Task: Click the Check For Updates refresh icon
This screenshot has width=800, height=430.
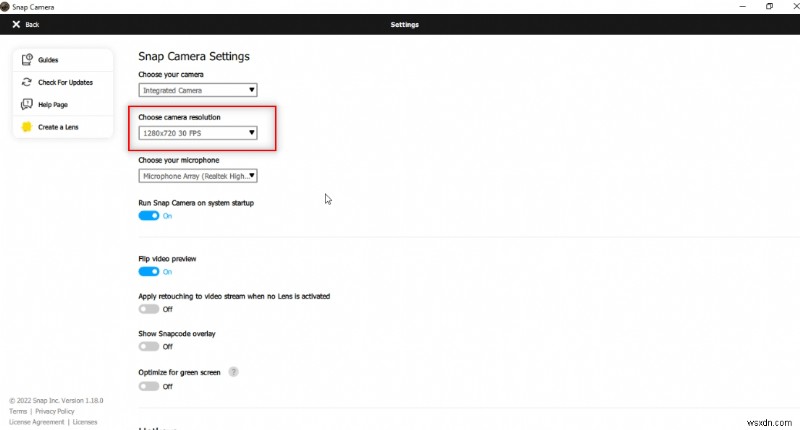Action: [27, 82]
